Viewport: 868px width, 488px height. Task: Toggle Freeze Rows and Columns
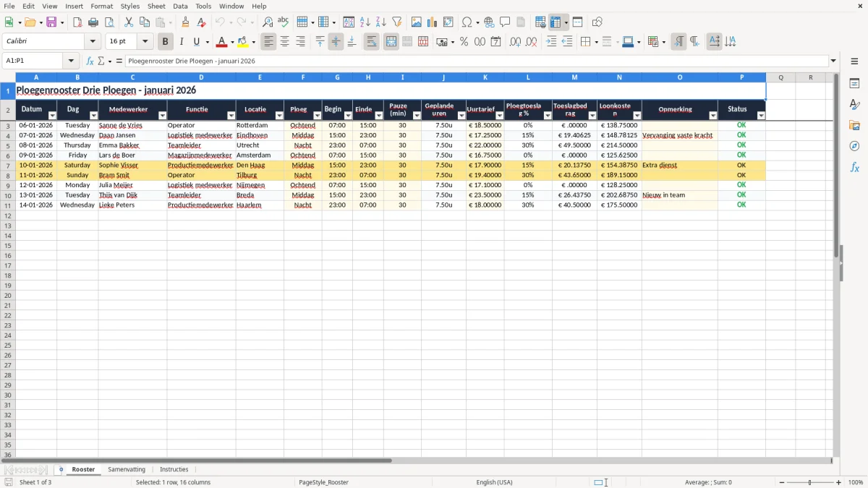coord(556,22)
